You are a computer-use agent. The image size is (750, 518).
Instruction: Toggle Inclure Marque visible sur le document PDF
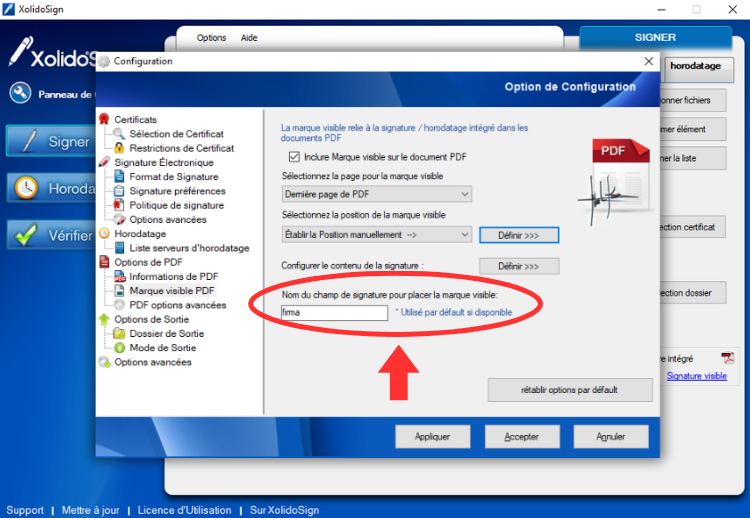pyautogui.click(x=294, y=157)
